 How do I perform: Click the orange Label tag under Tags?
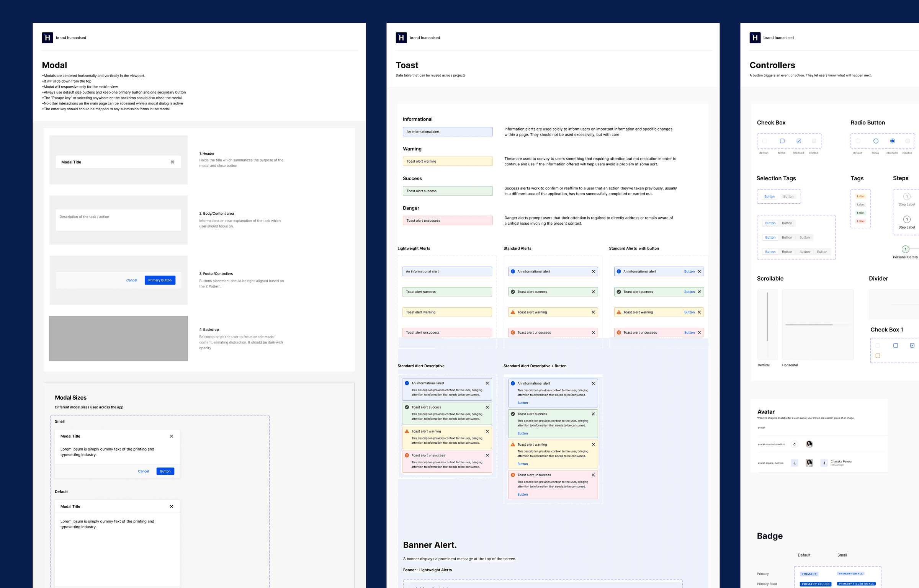pyautogui.click(x=861, y=196)
